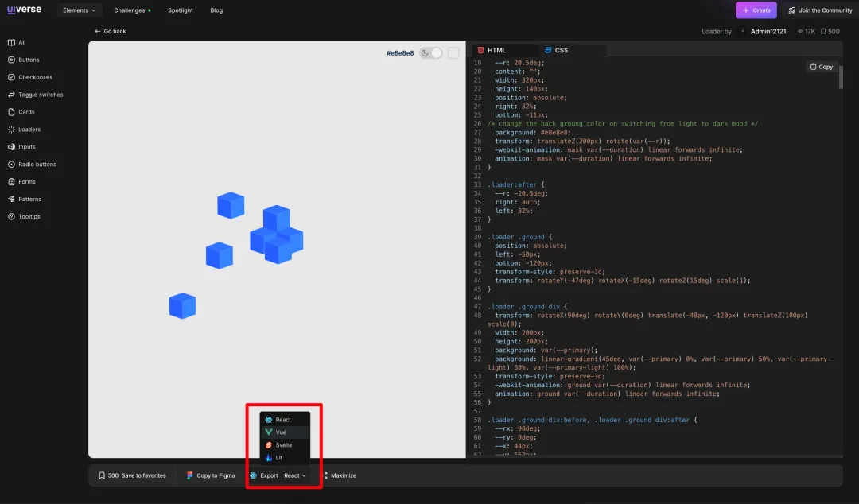Screen dimensions: 859x504
Task: Click the Loaders icon in sidebar
Action: pos(11,130)
